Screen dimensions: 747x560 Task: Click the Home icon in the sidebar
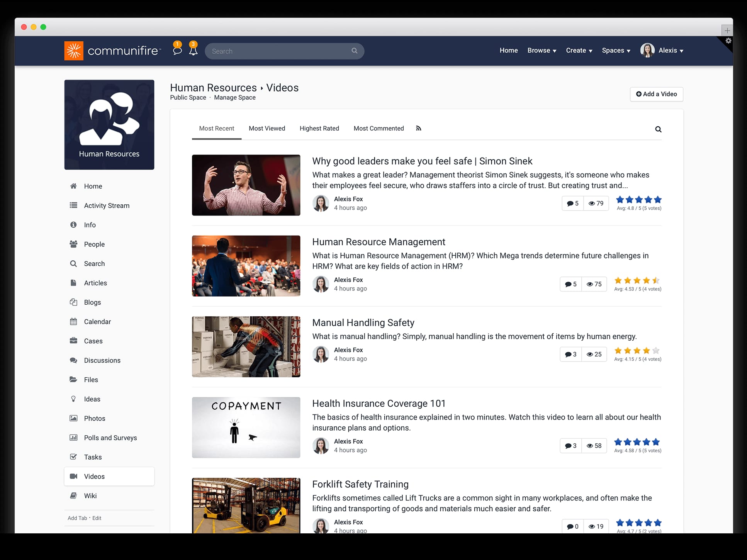(73, 186)
